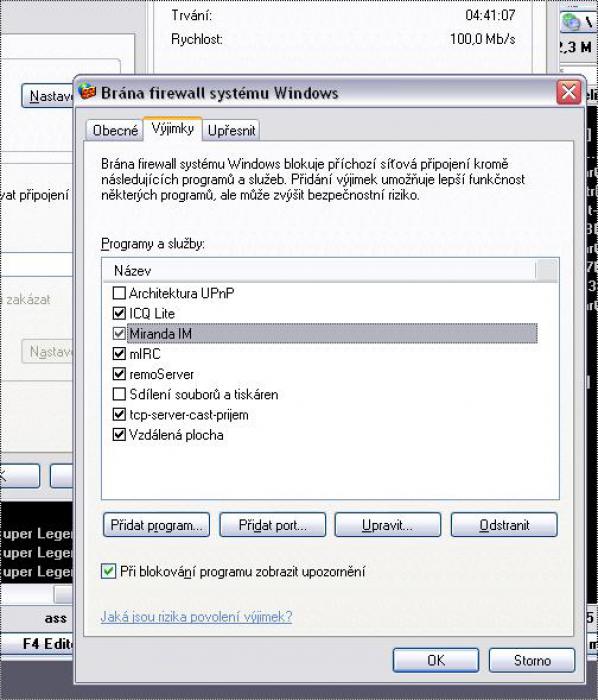Click the Přidat program... button
The image size is (598, 700).
tap(156, 525)
